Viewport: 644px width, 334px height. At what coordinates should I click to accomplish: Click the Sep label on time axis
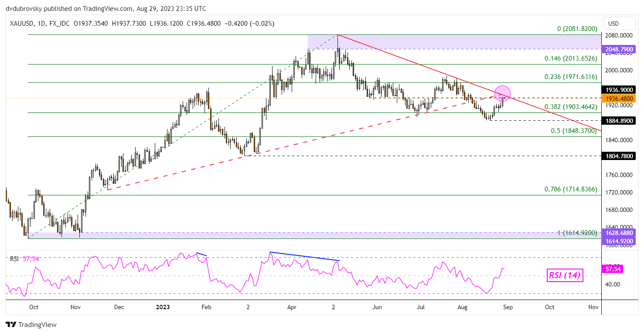coord(508,307)
